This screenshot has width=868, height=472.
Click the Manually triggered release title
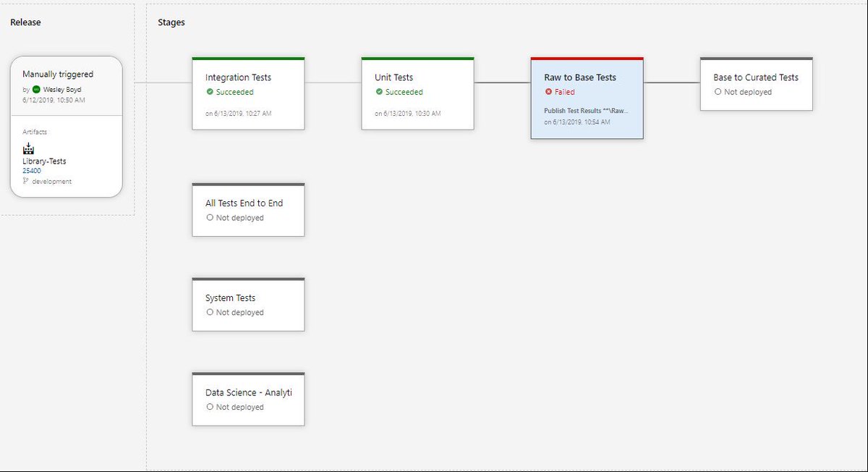(x=58, y=74)
